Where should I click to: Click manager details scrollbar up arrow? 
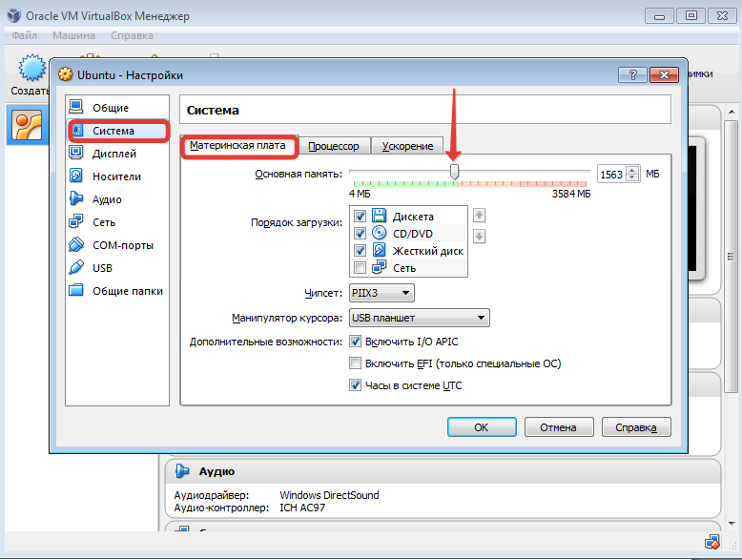click(x=732, y=112)
